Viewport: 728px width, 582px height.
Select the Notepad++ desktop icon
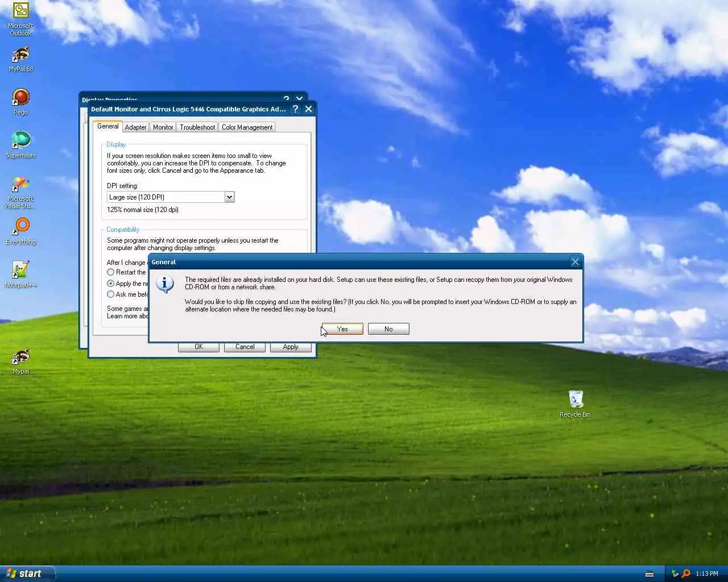point(20,274)
